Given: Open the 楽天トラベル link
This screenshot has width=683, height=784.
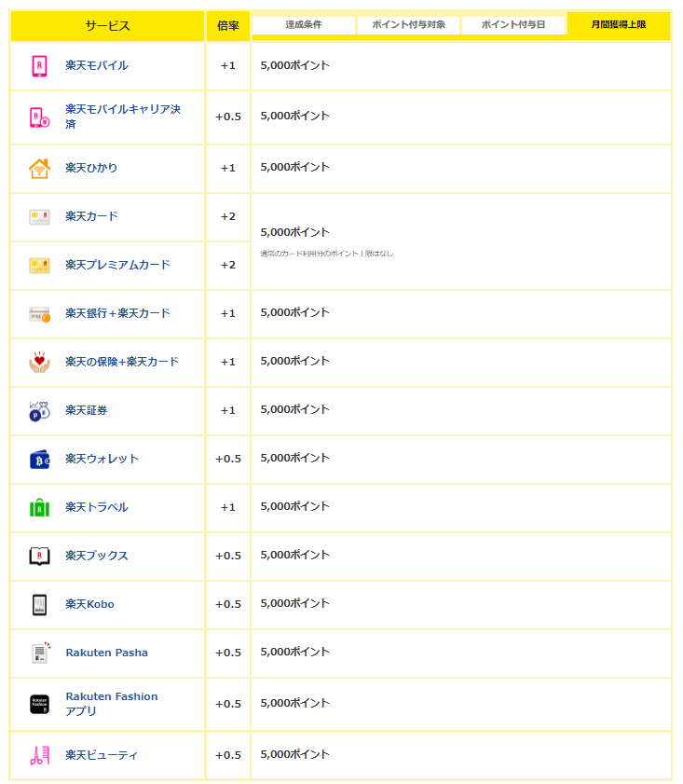Looking at the screenshot, I should click(x=97, y=507).
